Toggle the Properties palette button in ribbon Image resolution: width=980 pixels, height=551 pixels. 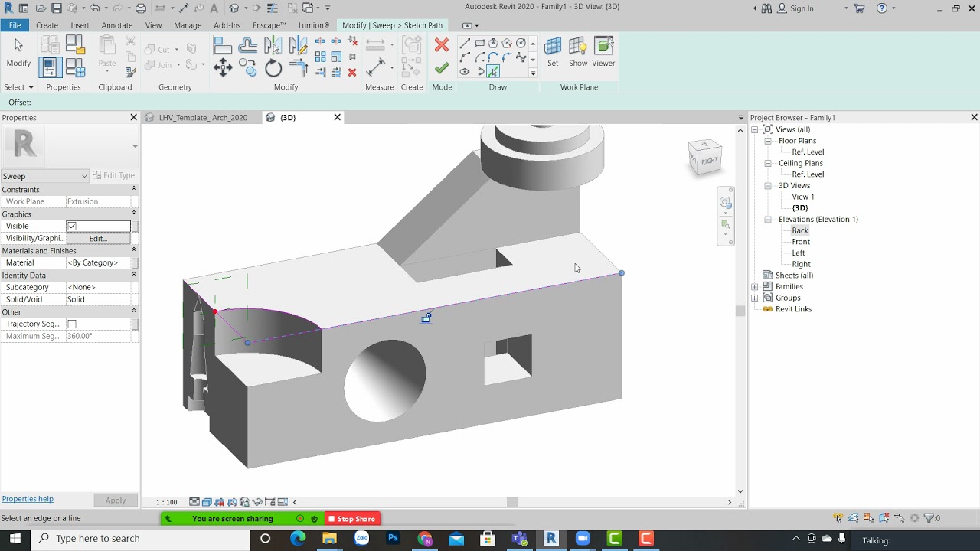(50, 68)
